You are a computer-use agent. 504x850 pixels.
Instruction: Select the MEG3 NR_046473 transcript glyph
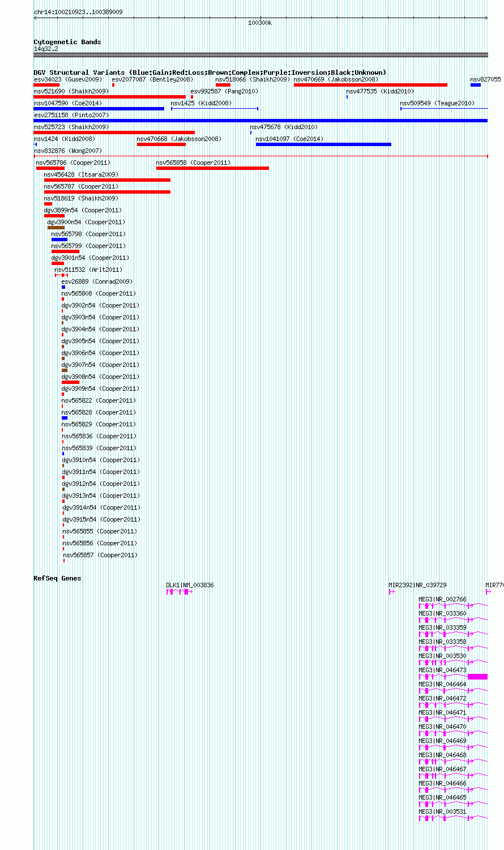(x=453, y=677)
